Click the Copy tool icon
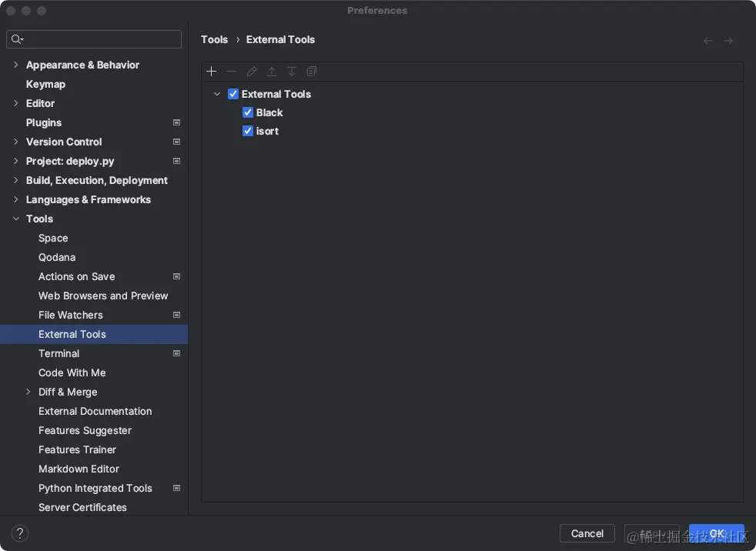This screenshot has height=551, width=756. (x=312, y=72)
